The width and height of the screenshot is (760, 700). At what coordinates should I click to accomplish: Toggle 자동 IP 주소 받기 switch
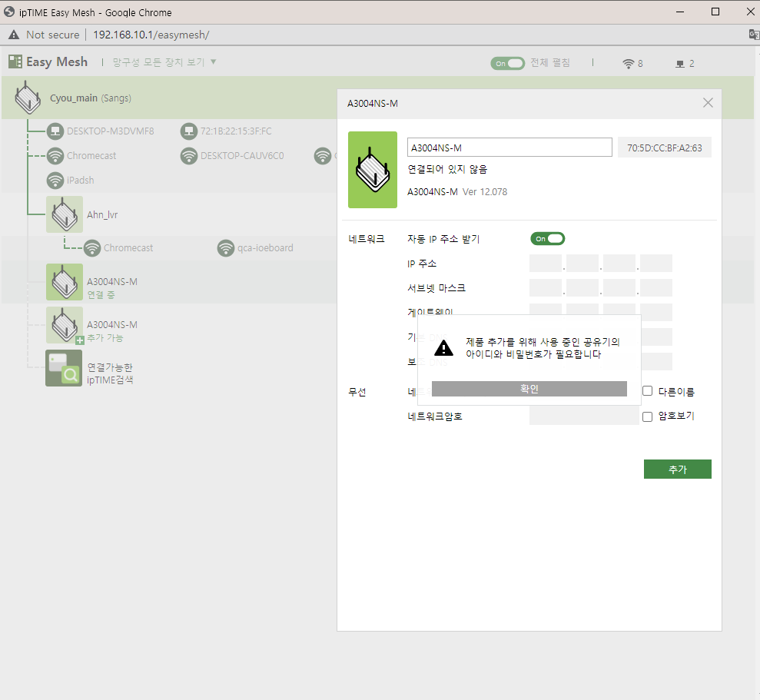tap(548, 238)
